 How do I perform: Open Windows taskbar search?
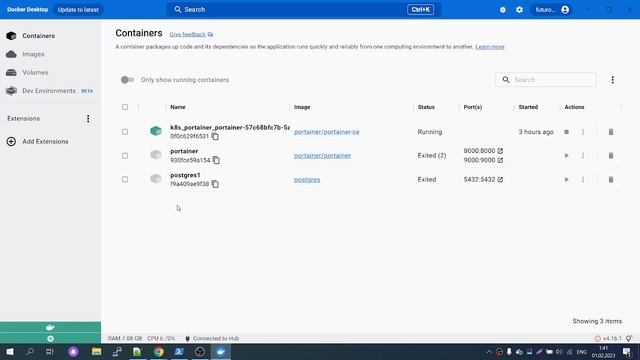coord(30,351)
